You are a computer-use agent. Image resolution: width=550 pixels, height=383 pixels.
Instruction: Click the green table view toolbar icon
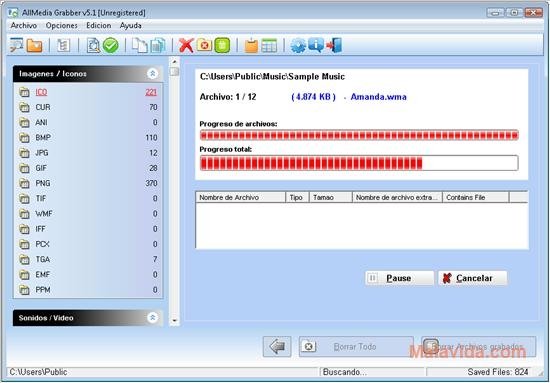pos(269,46)
